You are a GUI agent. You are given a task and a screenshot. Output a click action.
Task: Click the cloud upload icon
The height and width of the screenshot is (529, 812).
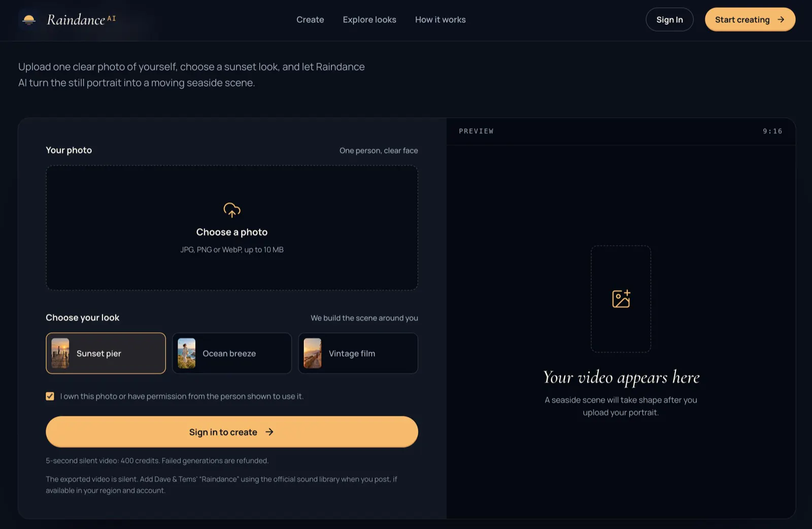tap(232, 210)
